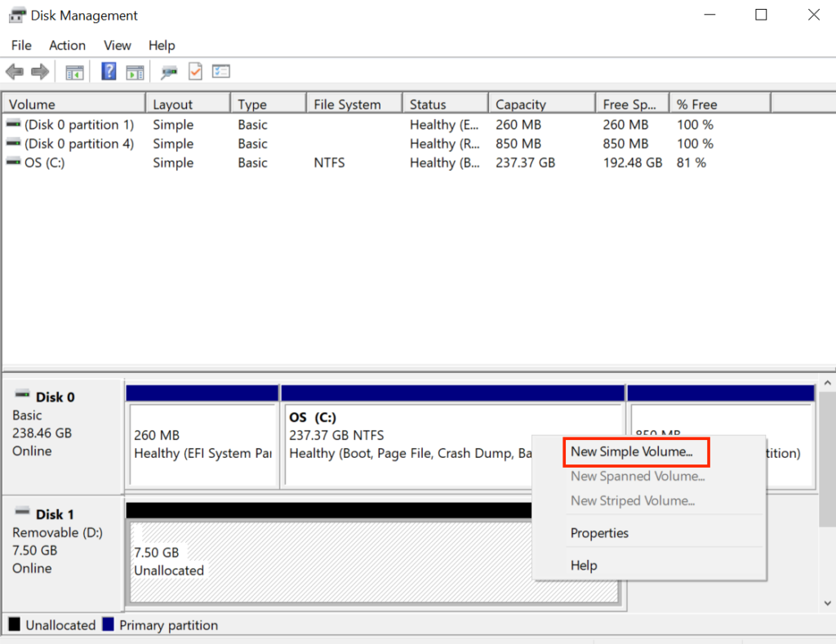Click the settings checklist toolbar icon
This screenshot has height=644, width=836.
click(x=221, y=72)
